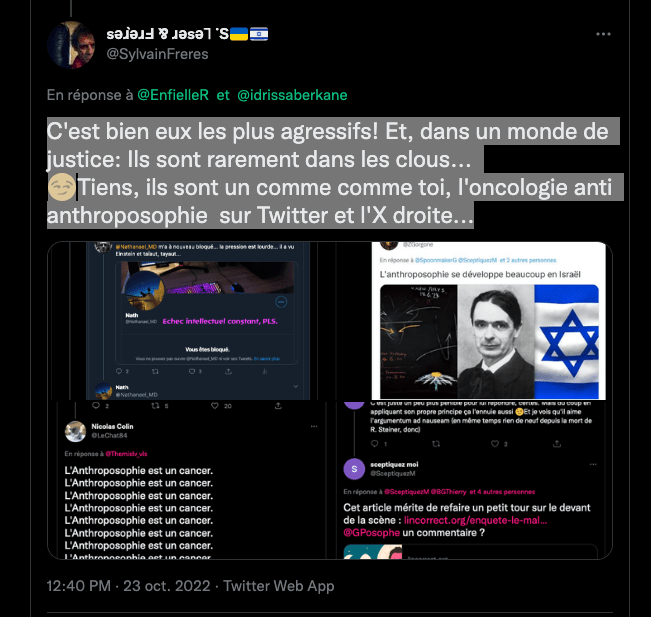This screenshot has width=651, height=617.
Task: Click the Israel flag emoji in display name
Action: coord(259,34)
